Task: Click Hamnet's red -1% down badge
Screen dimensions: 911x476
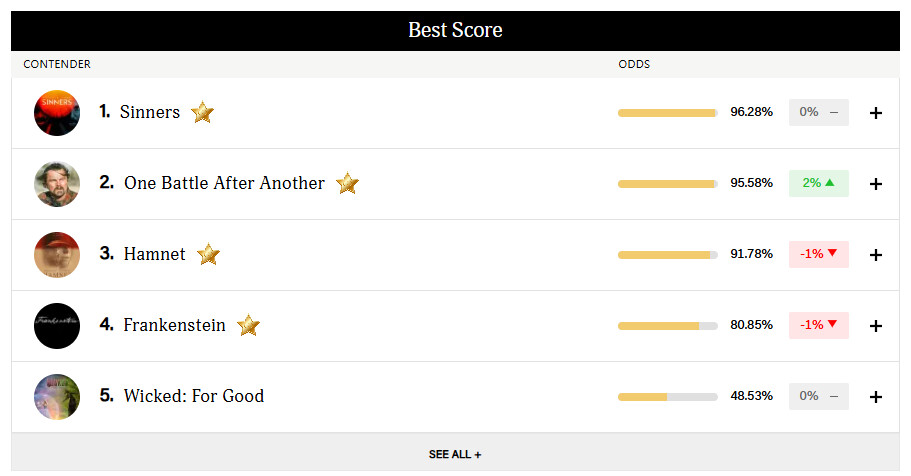Action: 819,254
